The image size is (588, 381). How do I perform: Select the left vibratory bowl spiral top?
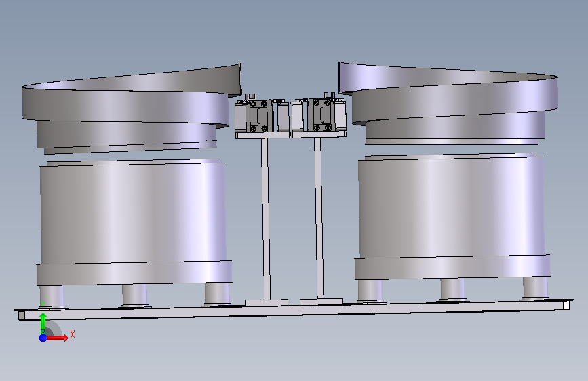[132, 98]
